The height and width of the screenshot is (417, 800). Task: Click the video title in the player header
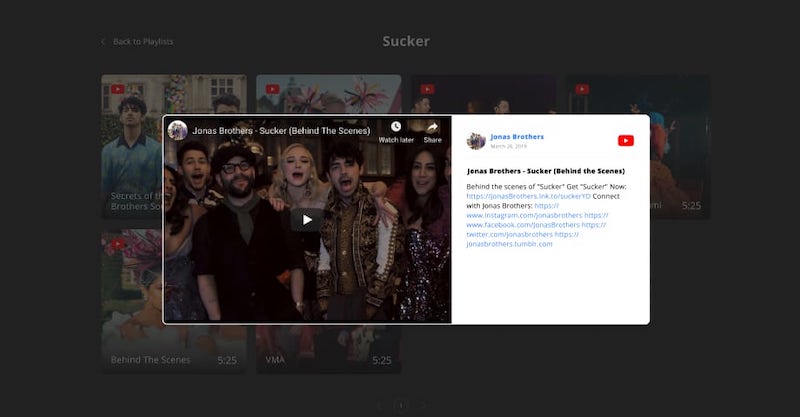tap(281, 130)
